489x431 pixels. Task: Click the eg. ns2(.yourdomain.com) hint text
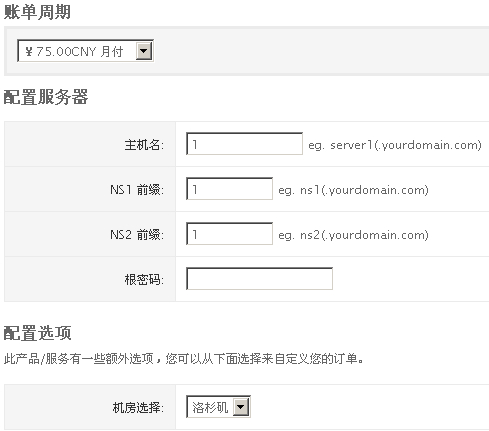coord(353,235)
